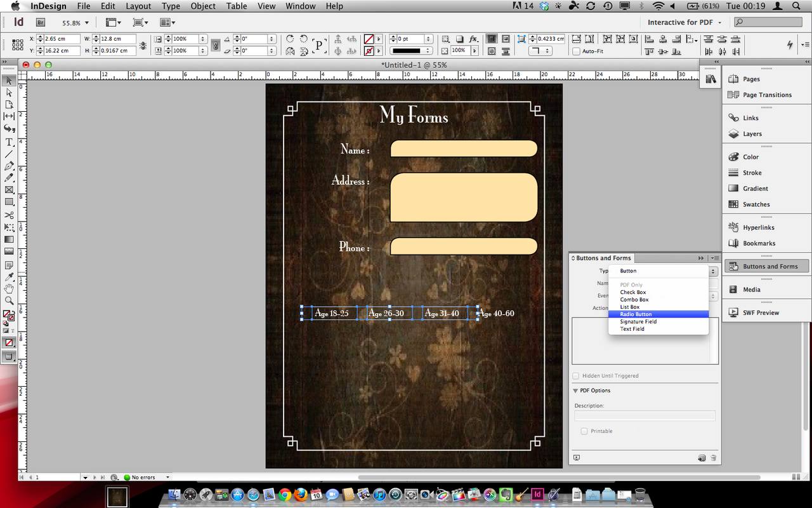Select the Gradient Swatch tool
This screenshot has width=812, height=508.
[9, 239]
